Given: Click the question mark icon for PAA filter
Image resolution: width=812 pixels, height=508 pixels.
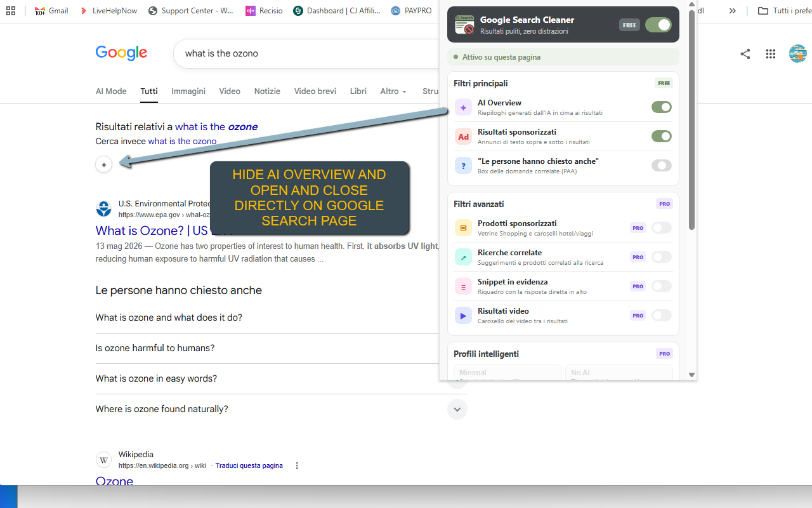Looking at the screenshot, I should [x=463, y=166].
